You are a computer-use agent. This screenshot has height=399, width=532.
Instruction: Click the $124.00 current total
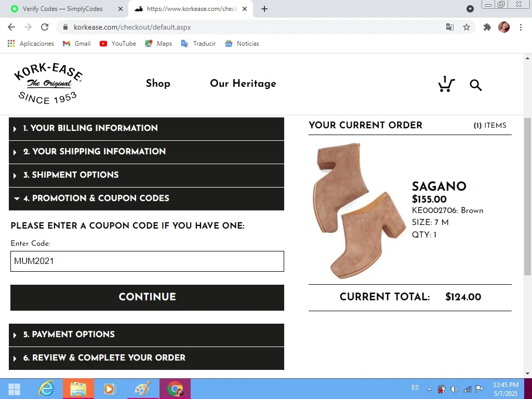[x=463, y=297]
